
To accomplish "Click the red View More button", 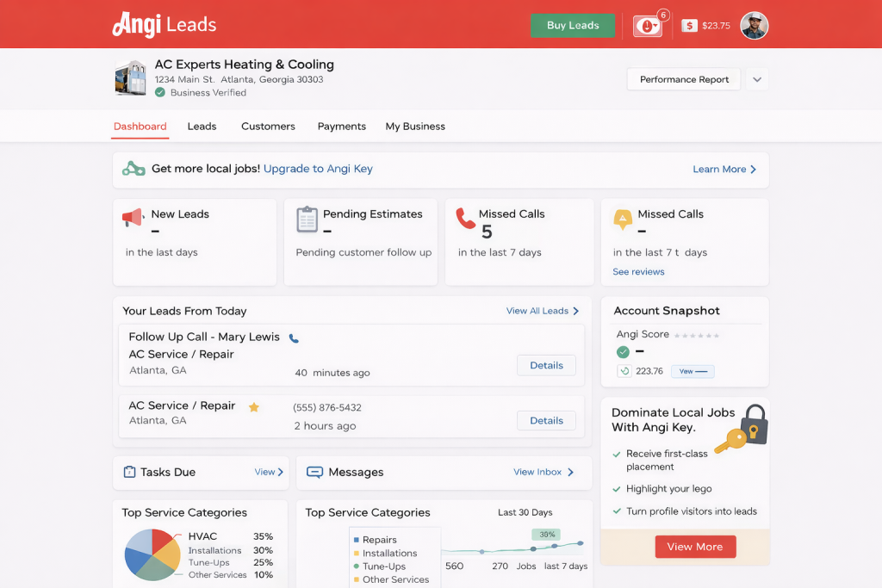I will (695, 547).
